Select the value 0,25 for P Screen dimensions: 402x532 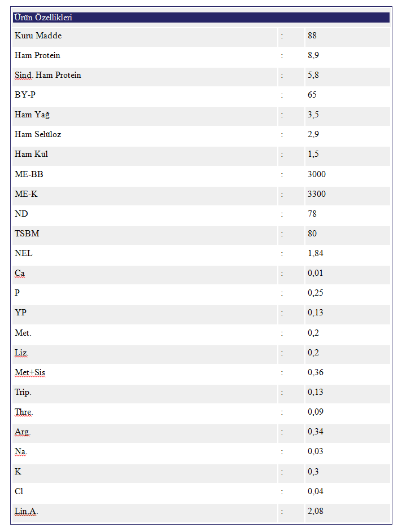pyautogui.click(x=316, y=293)
